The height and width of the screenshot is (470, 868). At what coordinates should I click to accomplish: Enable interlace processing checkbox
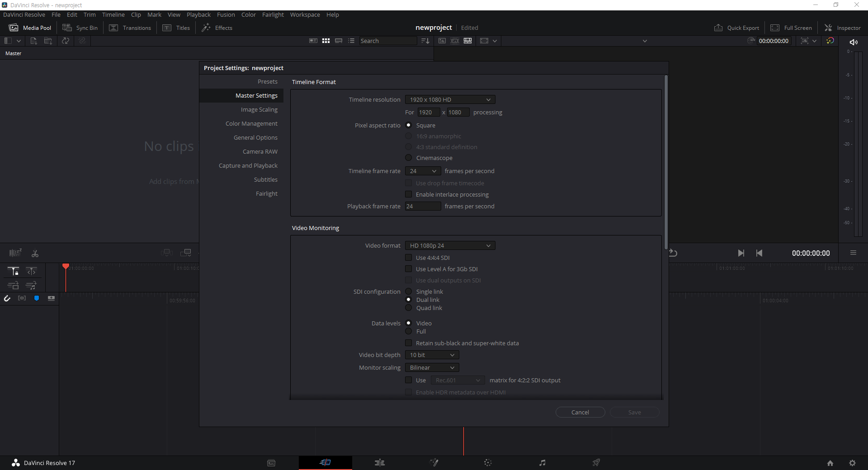pyautogui.click(x=409, y=194)
